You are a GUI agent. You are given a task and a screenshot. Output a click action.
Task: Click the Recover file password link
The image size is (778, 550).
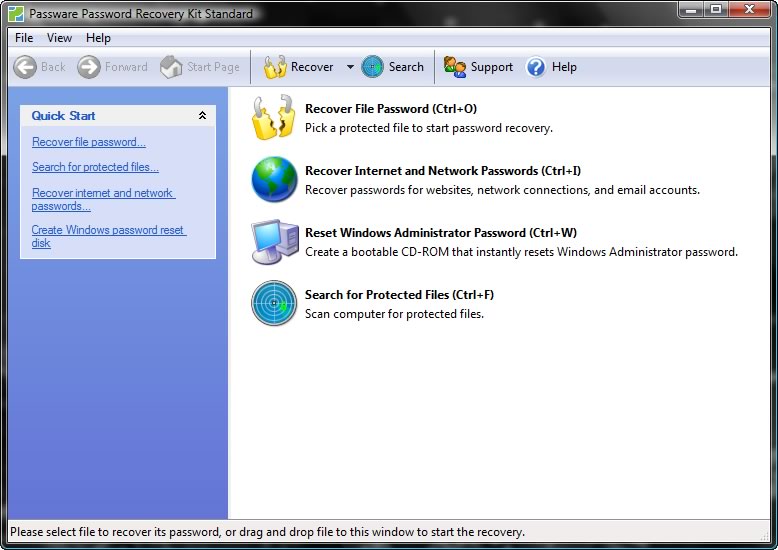click(88, 142)
